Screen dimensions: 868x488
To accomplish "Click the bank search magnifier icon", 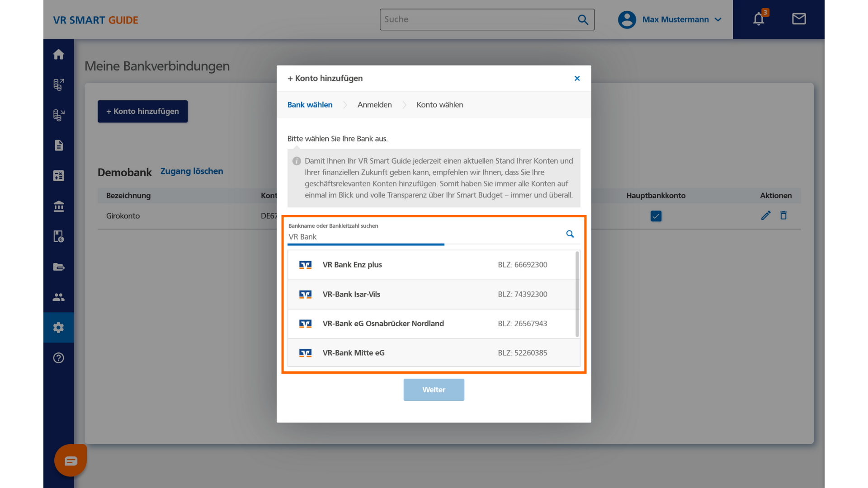I will click(x=570, y=234).
